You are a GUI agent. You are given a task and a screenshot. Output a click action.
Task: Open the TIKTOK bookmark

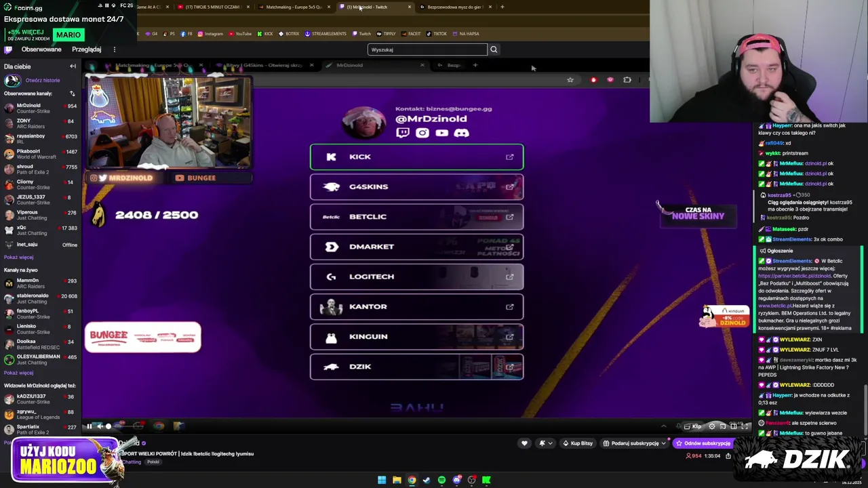[437, 34]
